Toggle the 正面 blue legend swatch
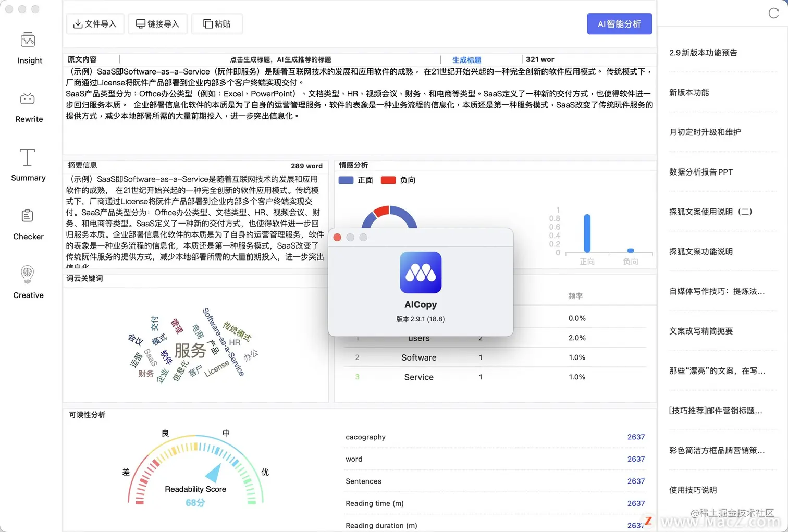Screen dimensions: 788x532 click(346, 180)
